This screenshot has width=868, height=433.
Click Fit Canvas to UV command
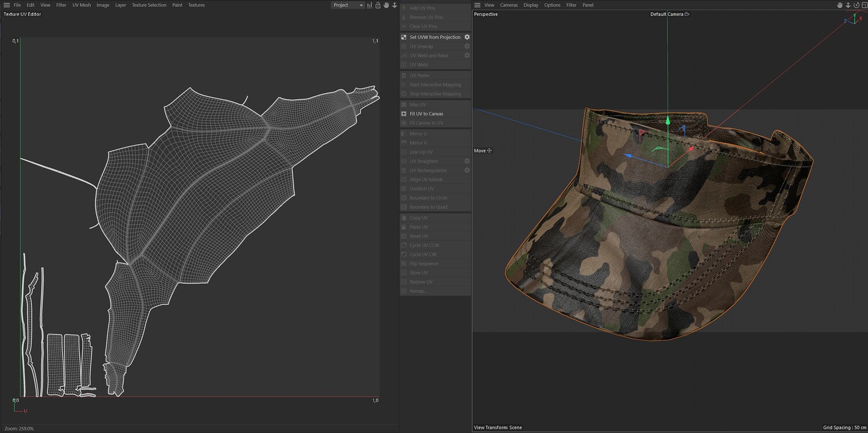click(x=435, y=123)
